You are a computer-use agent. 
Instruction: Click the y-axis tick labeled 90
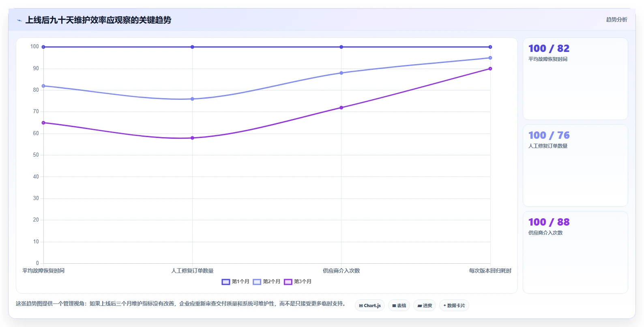(x=36, y=69)
